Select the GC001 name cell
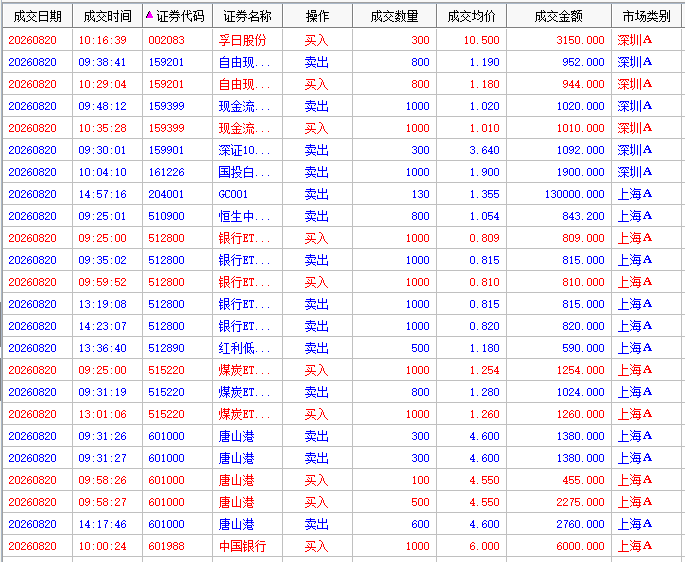This screenshot has height=562, width=685. [233, 194]
